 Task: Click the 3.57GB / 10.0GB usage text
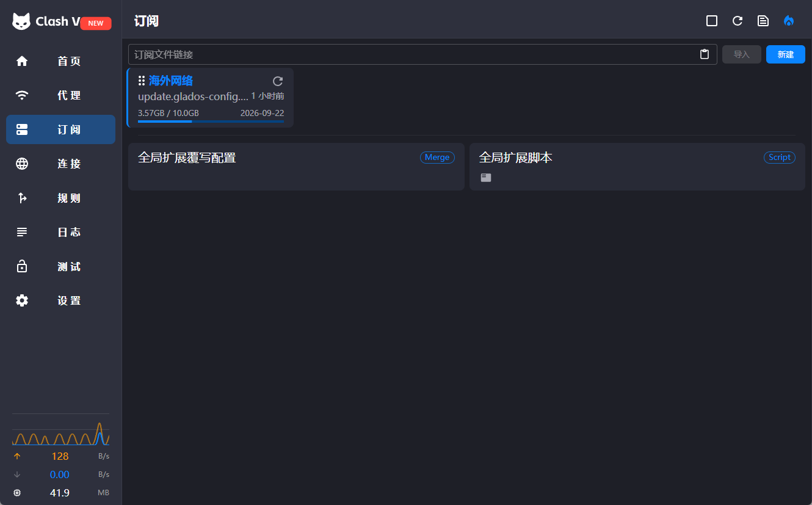(x=169, y=113)
